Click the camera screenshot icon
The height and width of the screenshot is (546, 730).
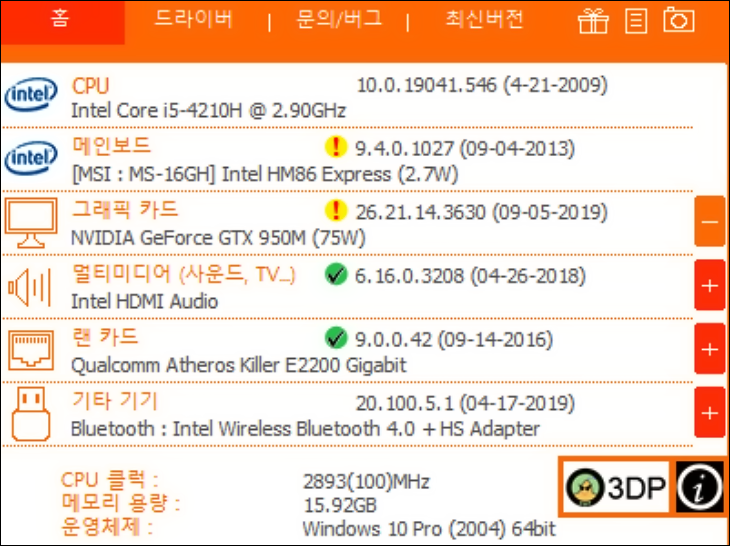click(x=679, y=20)
